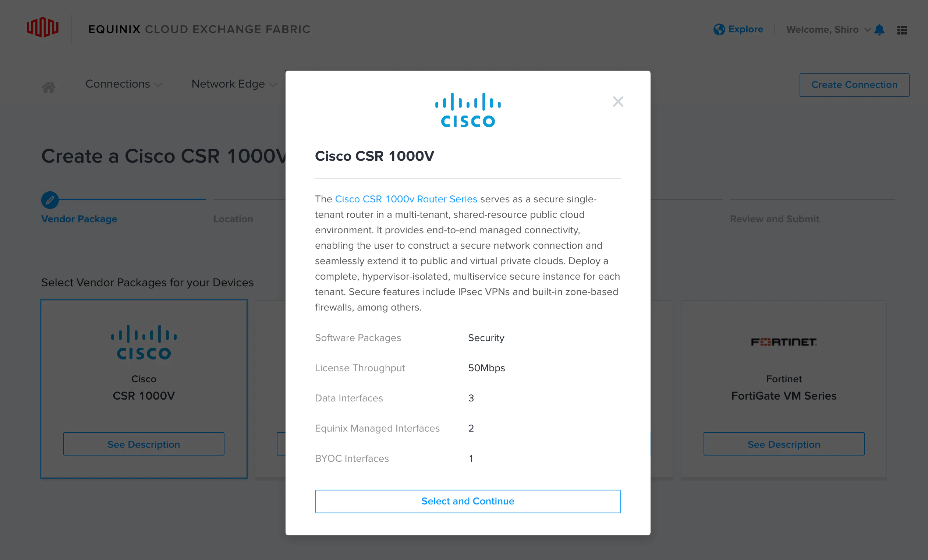Click the Select and Continue button

[x=467, y=501]
